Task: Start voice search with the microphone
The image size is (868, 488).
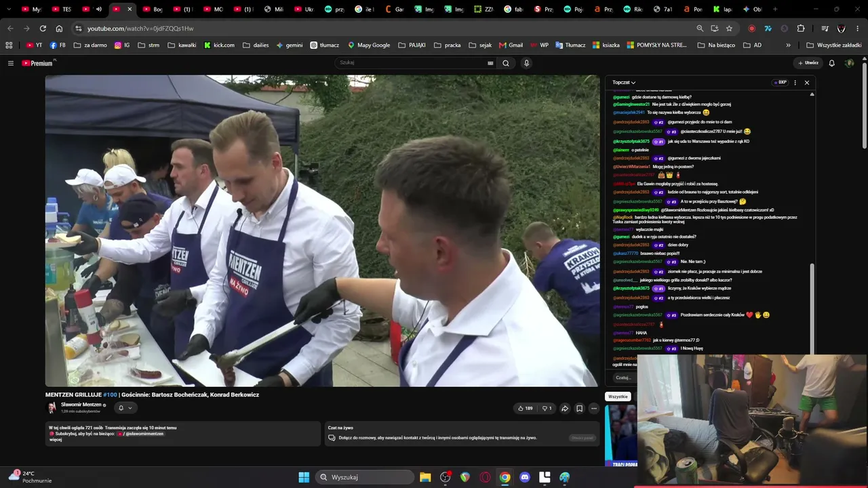Action: pos(526,63)
